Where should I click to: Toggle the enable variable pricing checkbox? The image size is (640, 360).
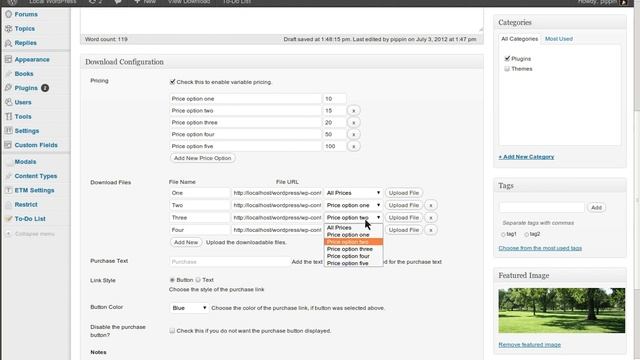pyautogui.click(x=172, y=82)
